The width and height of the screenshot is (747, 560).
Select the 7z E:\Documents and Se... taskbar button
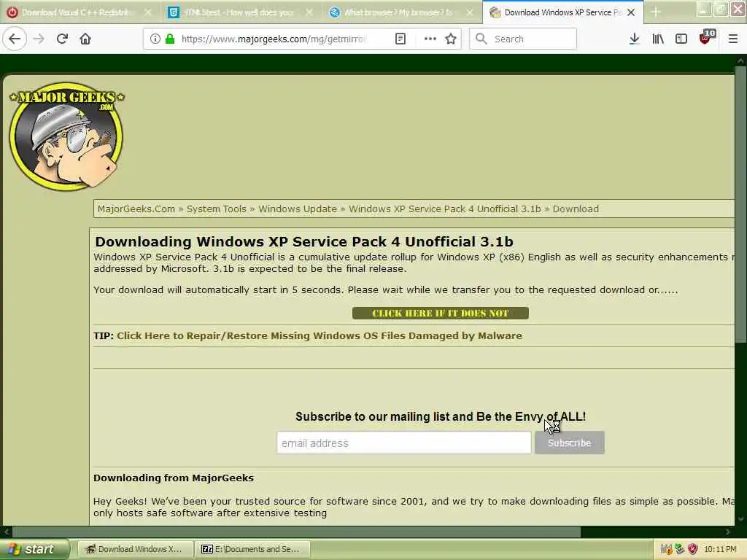[x=252, y=549]
